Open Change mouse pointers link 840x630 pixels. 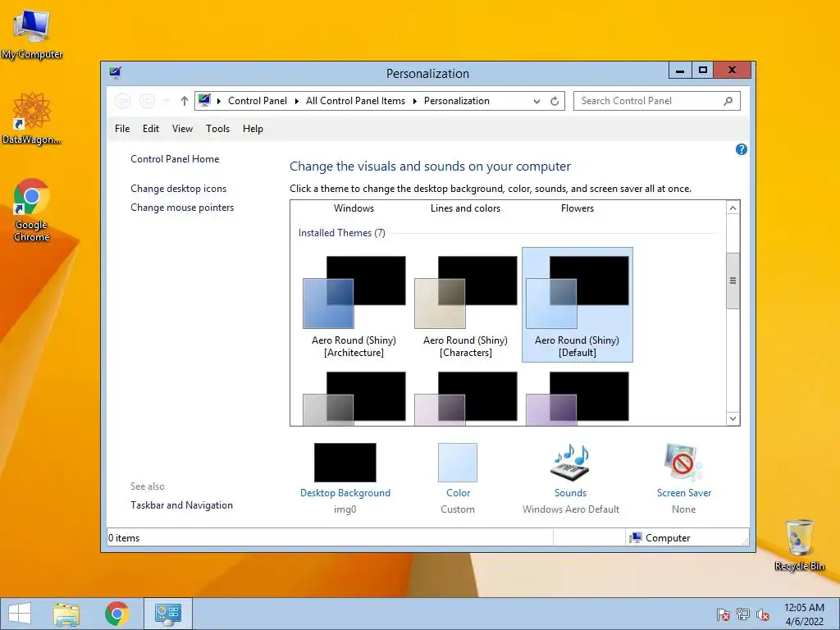point(182,208)
